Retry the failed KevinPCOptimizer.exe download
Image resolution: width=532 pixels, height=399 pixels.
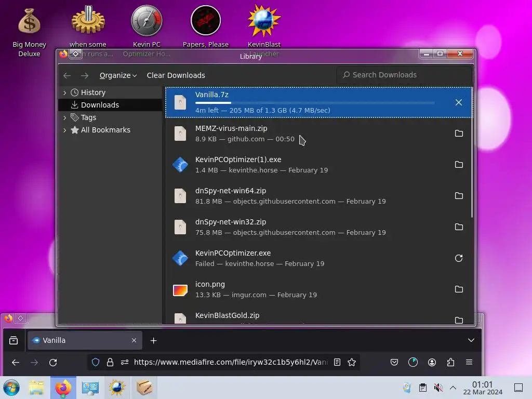pos(459,258)
